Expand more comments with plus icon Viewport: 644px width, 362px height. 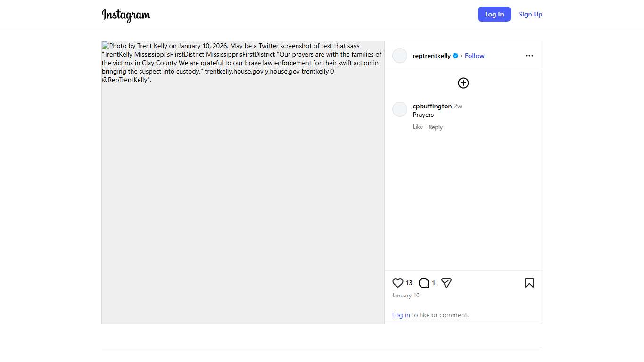click(463, 83)
